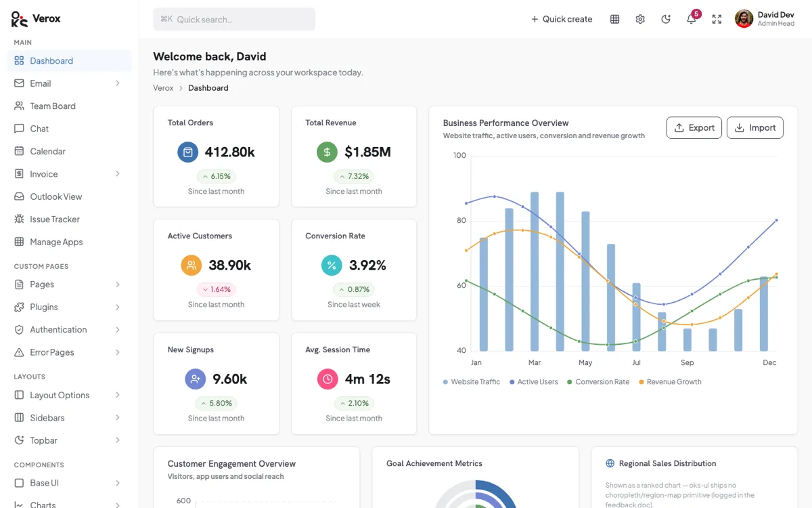The image size is (812, 508).
Task: Click the Error Pages warning icon
Action: (x=19, y=352)
